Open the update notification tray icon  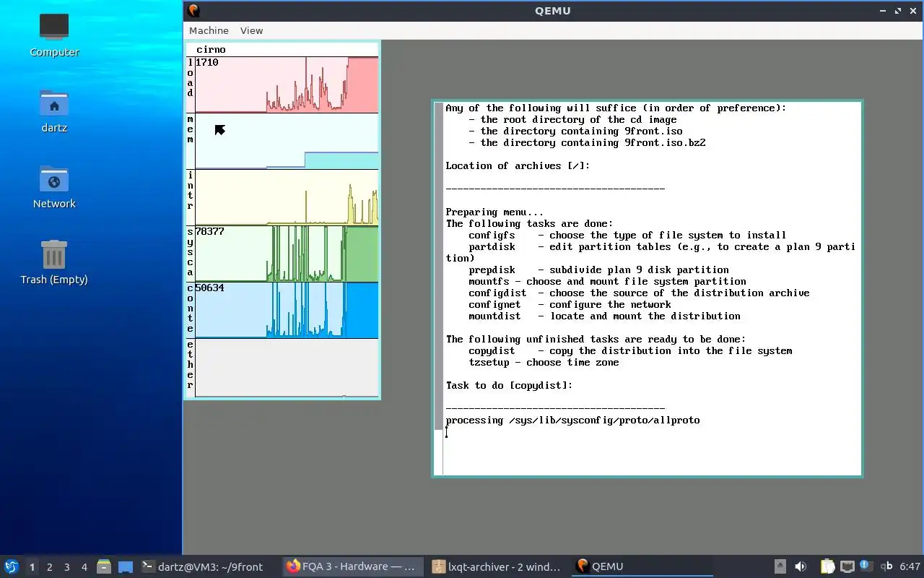coord(866,566)
